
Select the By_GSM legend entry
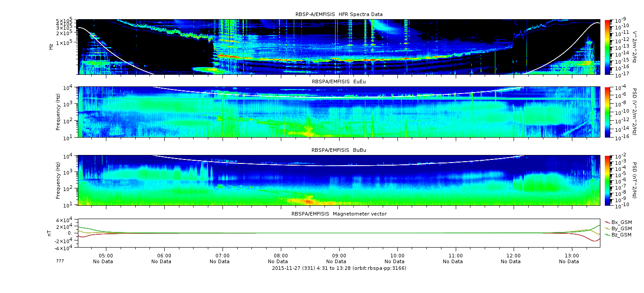(621, 228)
